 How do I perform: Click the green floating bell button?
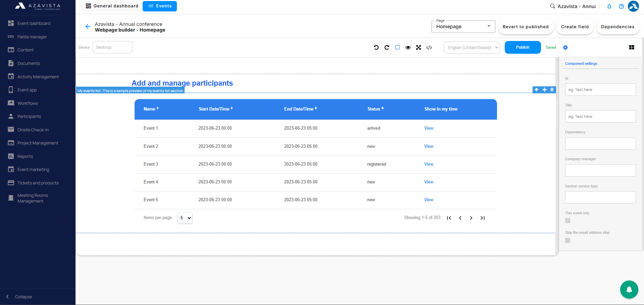click(629, 290)
